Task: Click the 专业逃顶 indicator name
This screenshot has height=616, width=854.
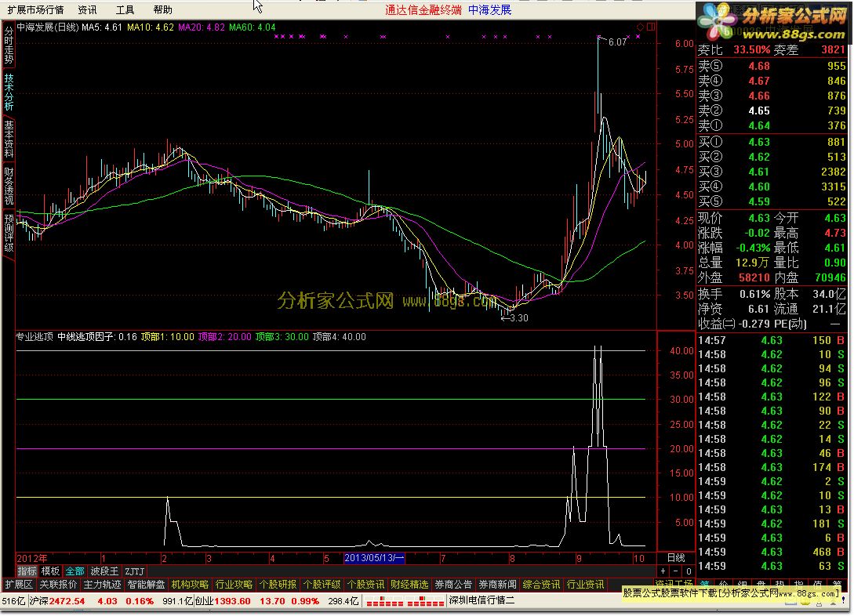Action: (x=35, y=337)
